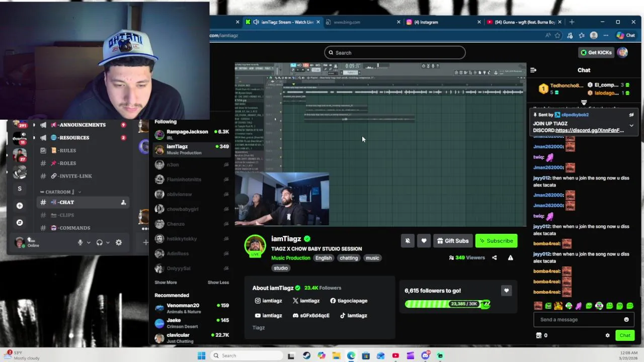Report stream using the warning triangle icon
Image resolution: width=644 pixels, height=362 pixels.
[x=510, y=258]
